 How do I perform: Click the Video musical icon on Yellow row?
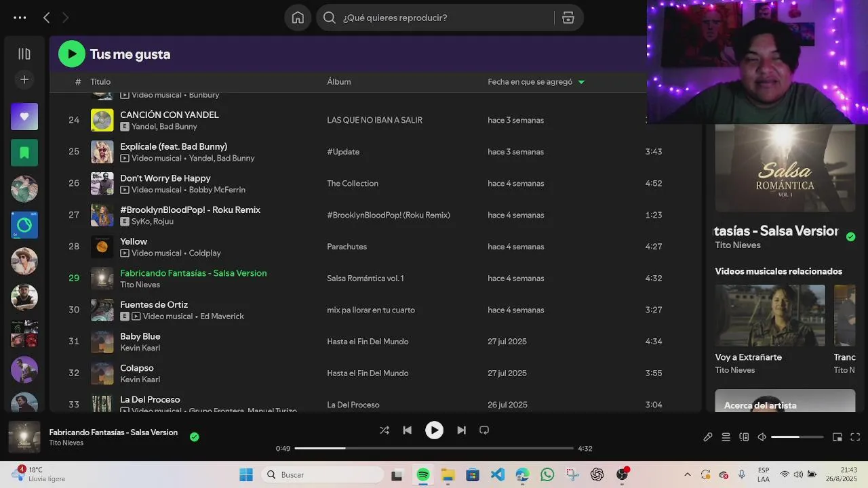(x=125, y=253)
